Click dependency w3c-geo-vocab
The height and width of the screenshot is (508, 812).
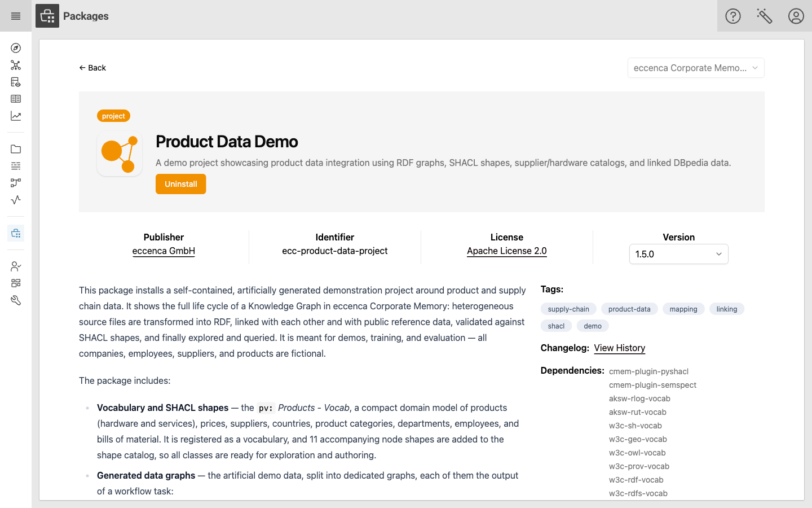638,439
